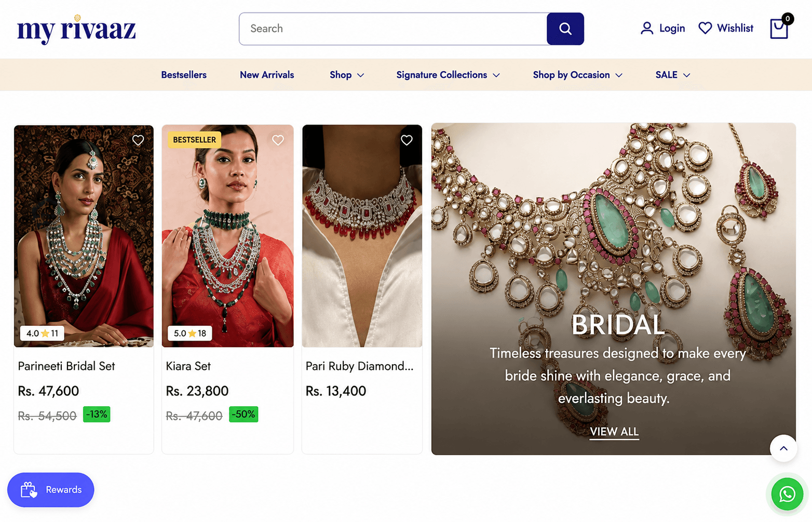This screenshot has width=812, height=522.
Task: Click VIEW ALL on Bridal banner
Action: click(x=614, y=432)
